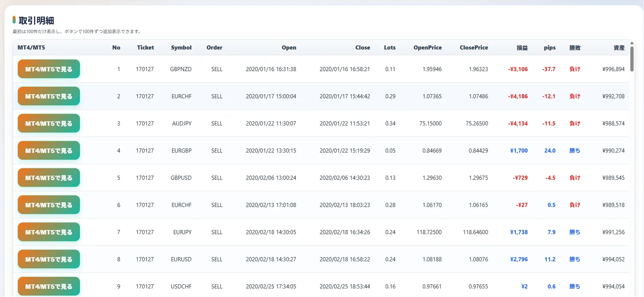Open MT4/MT5 view for EURCHF trade No 2

(x=49, y=96)
